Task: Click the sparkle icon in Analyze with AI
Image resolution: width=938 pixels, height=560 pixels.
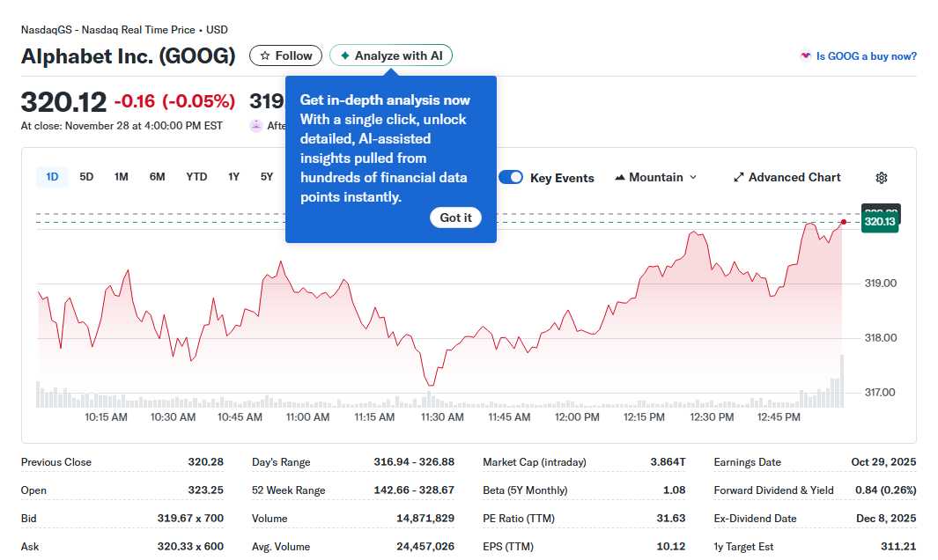Action: coord(345,56)
